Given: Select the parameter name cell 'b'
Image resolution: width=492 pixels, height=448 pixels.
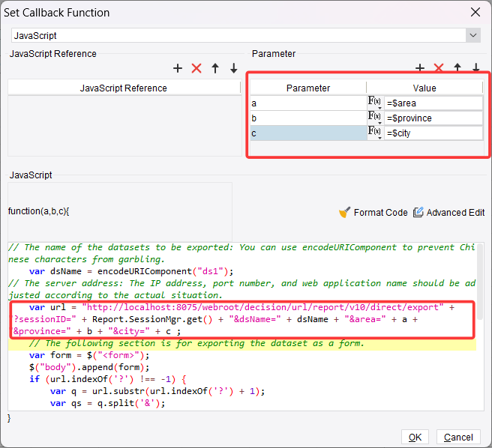Looking at the screenshot, I should pos(308,118).
